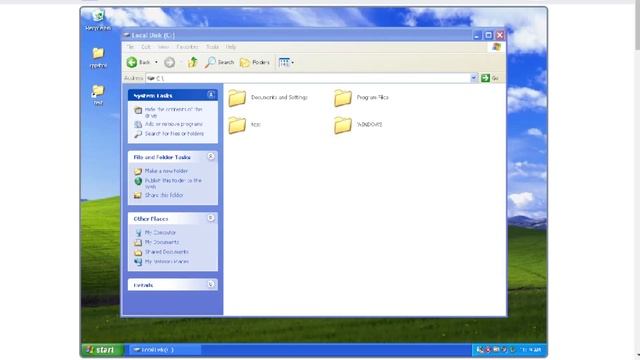Click Hide the contents of this drive
Screen dimensions: 640x360
[x=173, y=112]
